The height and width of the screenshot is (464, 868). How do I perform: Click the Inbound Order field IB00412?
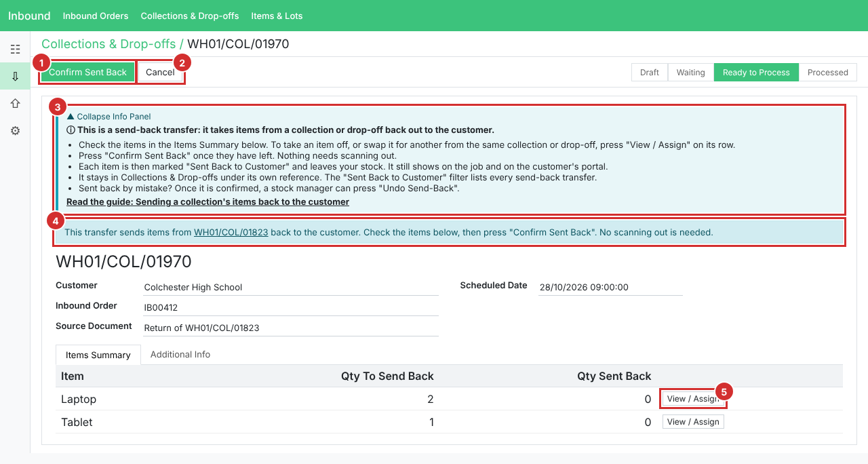(290, 307)
